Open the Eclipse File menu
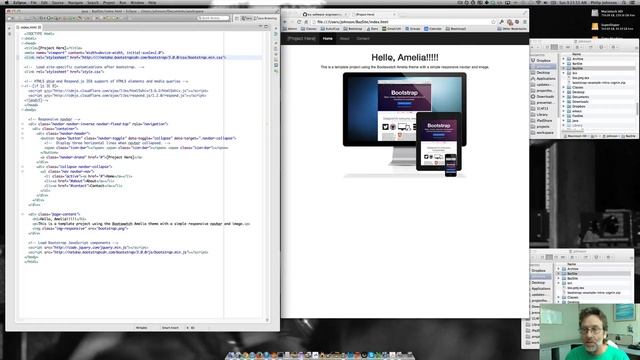Image resolution: width=640 pixels, height=360 pixels. point(33,2)
